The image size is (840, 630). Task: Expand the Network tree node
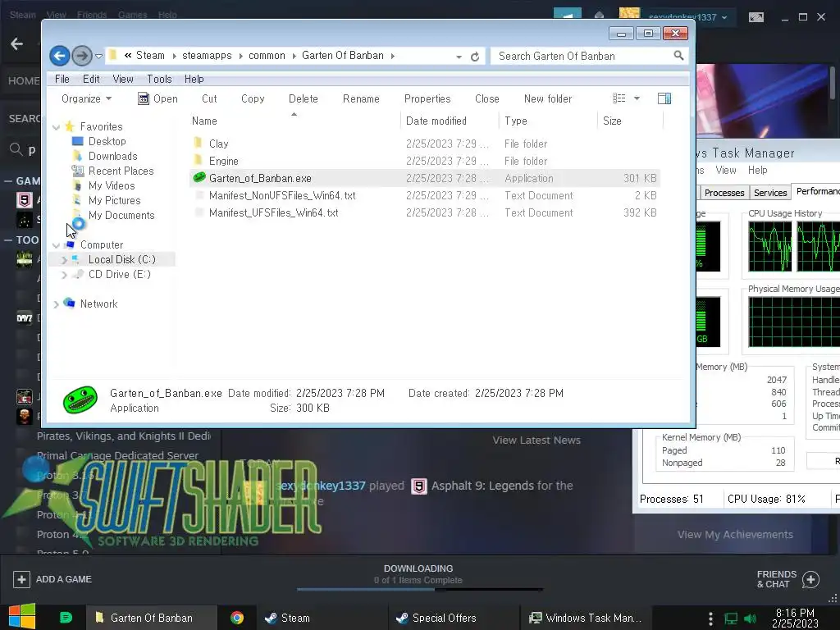point(56,304)
